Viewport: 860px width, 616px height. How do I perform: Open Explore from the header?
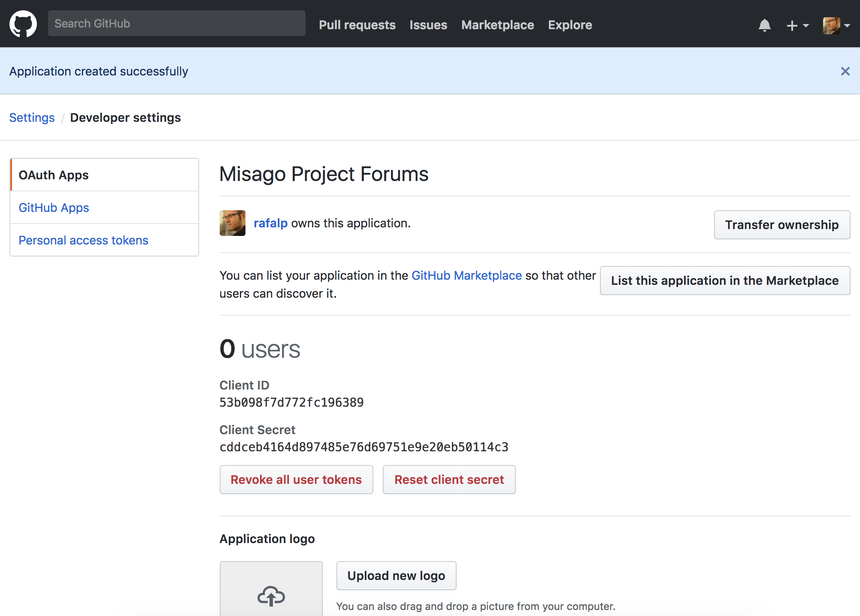570,25
